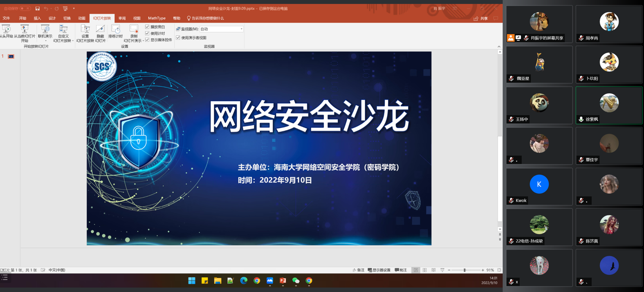
Task: Open PowerPoint from the Windows taskbar
Action: click(283, 281)
